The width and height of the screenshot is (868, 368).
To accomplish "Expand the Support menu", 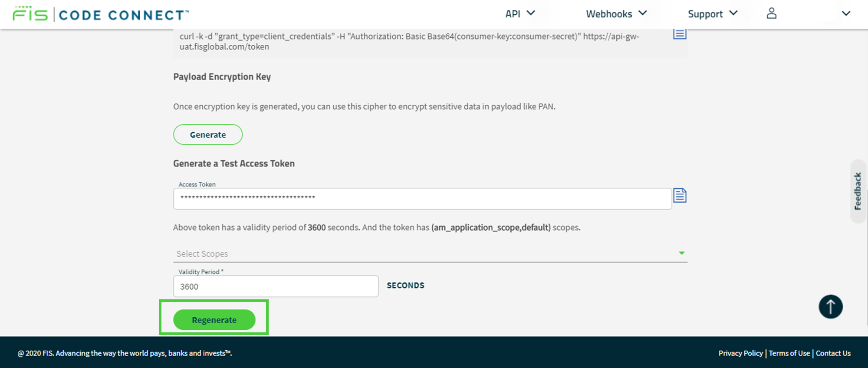I will click(x=712, y=14).
